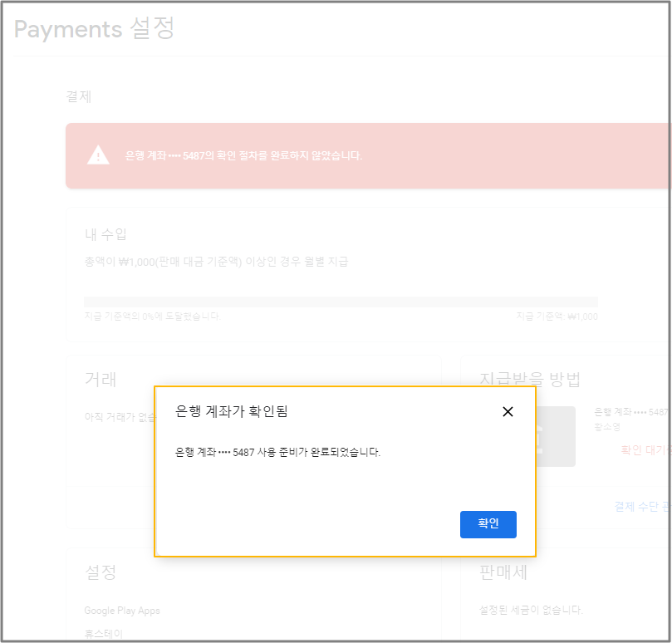
Task: Open the 확인 대기 verification link
Action: tap(645, 449)
